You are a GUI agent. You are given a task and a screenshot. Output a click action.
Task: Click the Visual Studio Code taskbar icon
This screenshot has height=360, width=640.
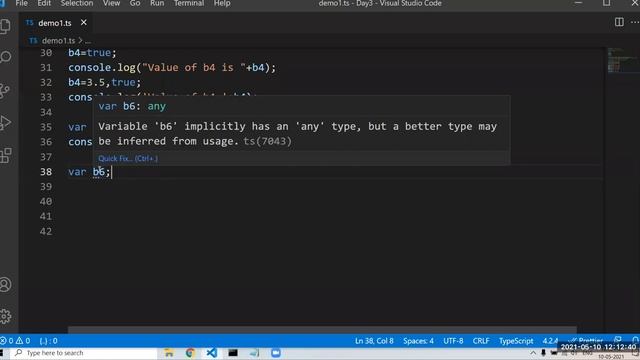tap(211, 353)
